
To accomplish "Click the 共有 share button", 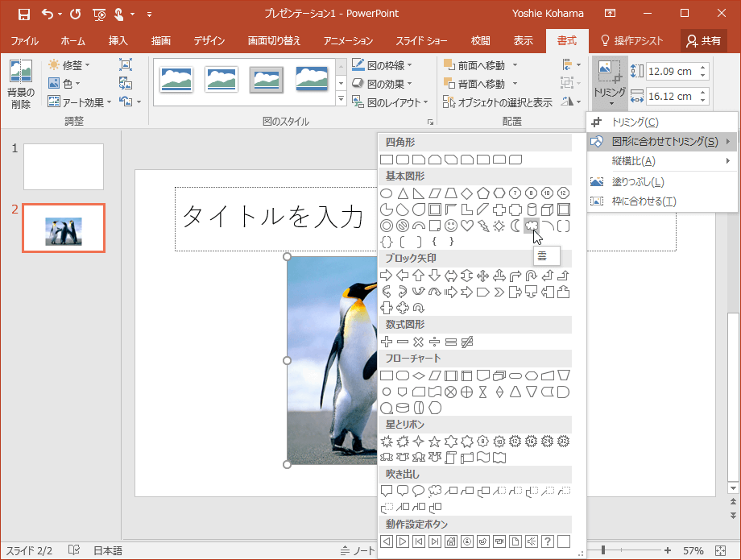I will click(703, 40).
